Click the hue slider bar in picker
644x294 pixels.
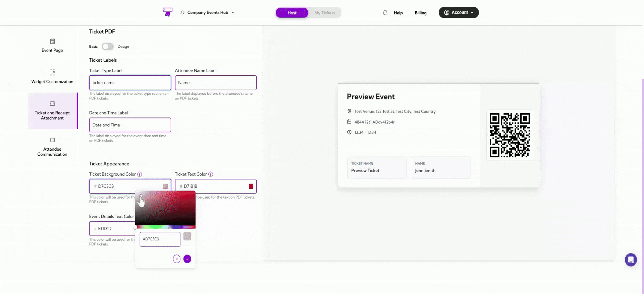[x=165, y=227]
